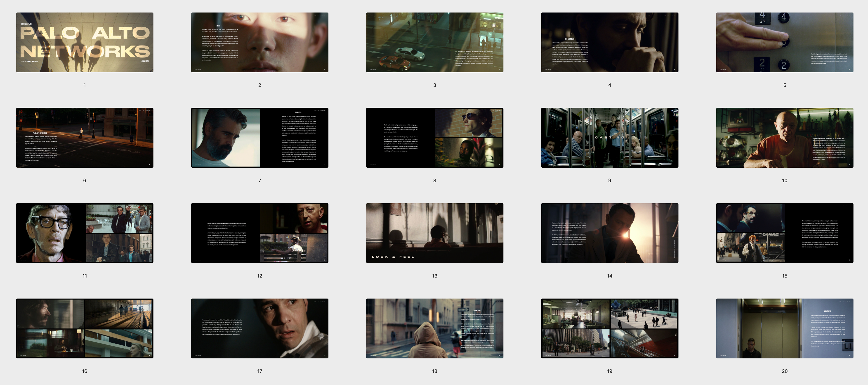
Task: Click slide 4 titled Our Approach
Action: [x=609, y=43]
